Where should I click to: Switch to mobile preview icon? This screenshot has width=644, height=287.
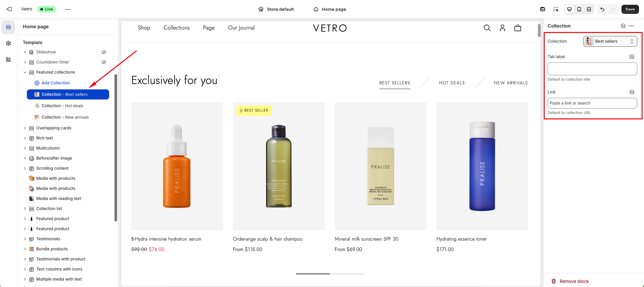[x=579, y=9]
